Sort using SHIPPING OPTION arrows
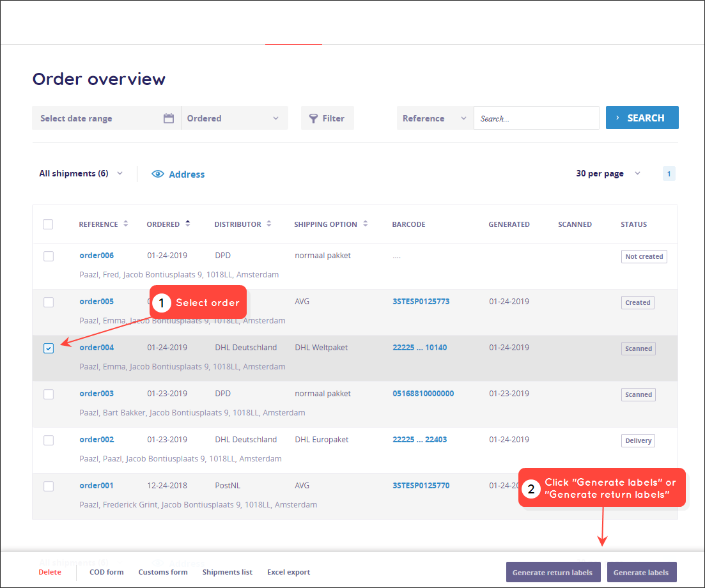The height and width of the screenshot is (588, 705). point(366,224)
